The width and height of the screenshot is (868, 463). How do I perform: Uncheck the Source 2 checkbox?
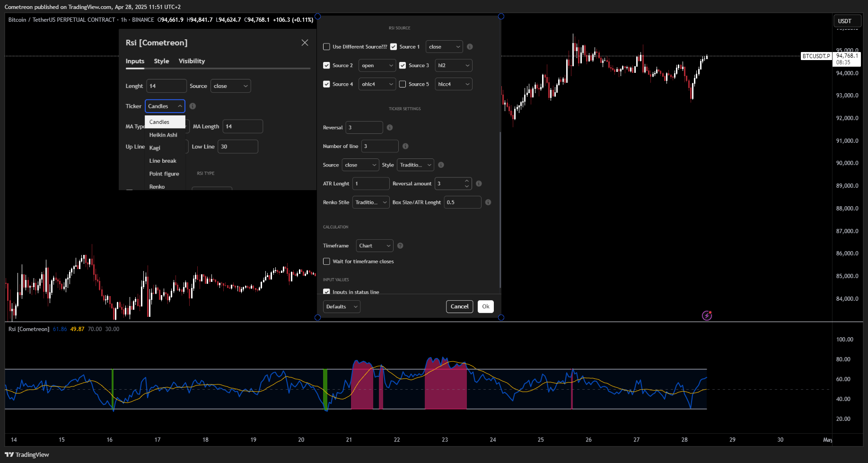point(326,65)
